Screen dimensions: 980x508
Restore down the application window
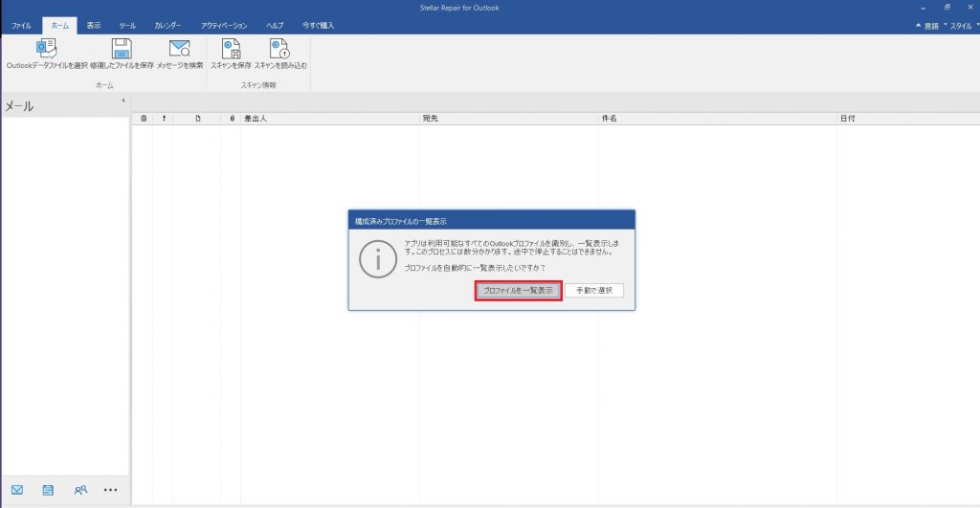[x=947, y=8]
